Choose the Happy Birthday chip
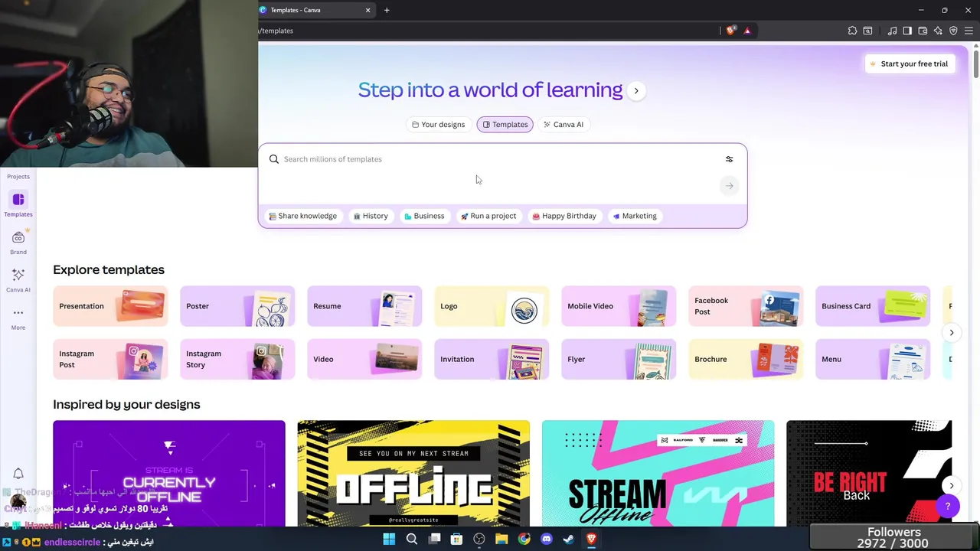 point(564,216)
